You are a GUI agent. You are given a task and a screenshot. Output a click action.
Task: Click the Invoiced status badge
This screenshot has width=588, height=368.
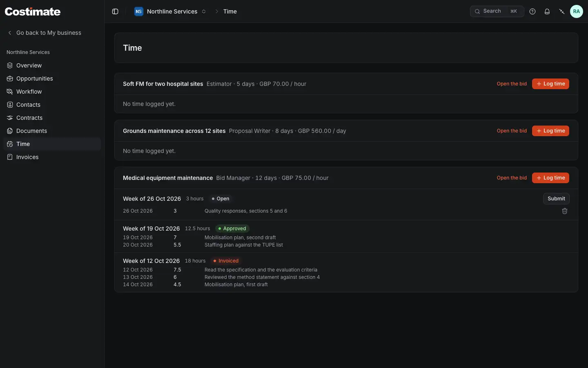(226, 261)
